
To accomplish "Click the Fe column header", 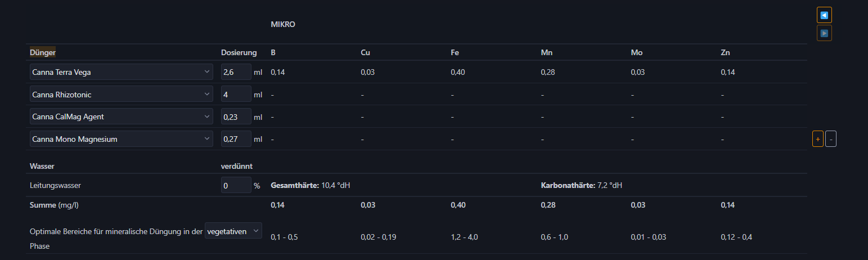I will click(x=455, y=52).
